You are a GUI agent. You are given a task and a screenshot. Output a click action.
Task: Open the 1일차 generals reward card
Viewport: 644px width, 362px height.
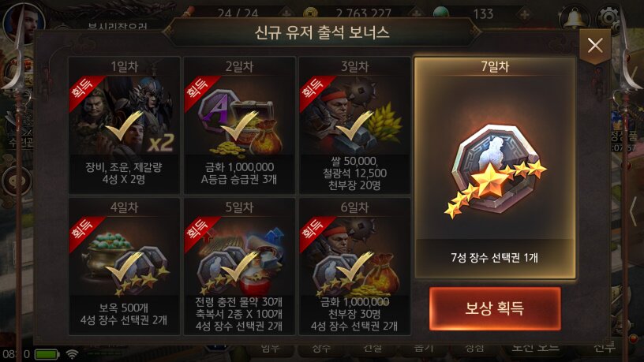(x=124, y=125)
